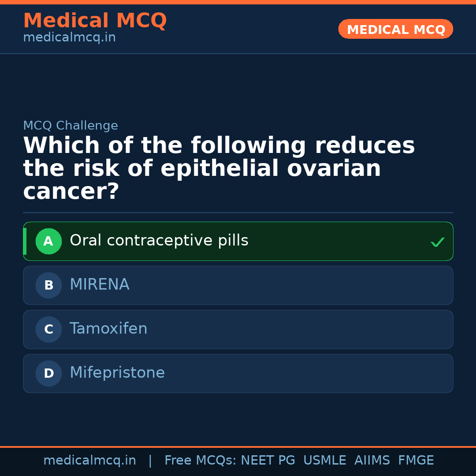The height and width of the screenshot is (476, 476).
Task: Click the orange MEDICAL MCQ badge
Action: pos(395,29)
